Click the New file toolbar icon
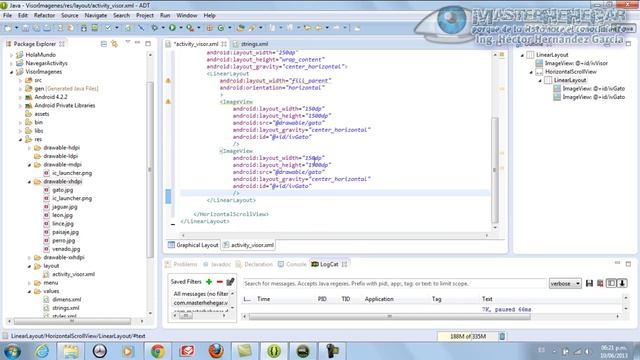The image size is (640, 360). pyautogui.click(x=8, y=28)
